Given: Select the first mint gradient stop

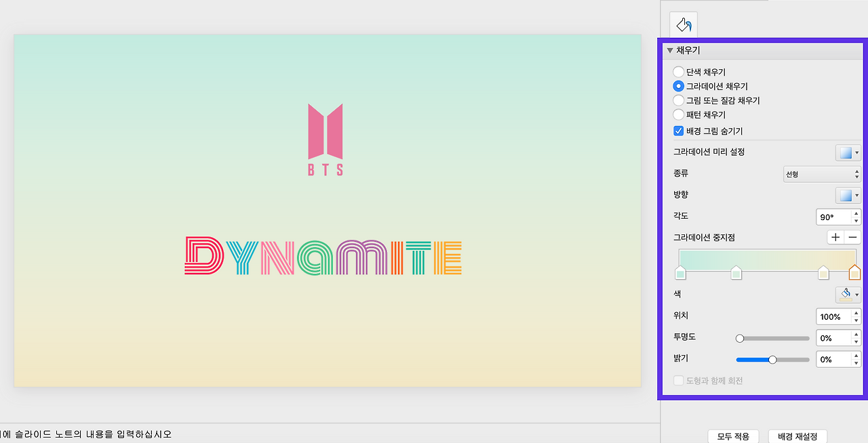Looking at the screenshot, I should pos(680,272).
